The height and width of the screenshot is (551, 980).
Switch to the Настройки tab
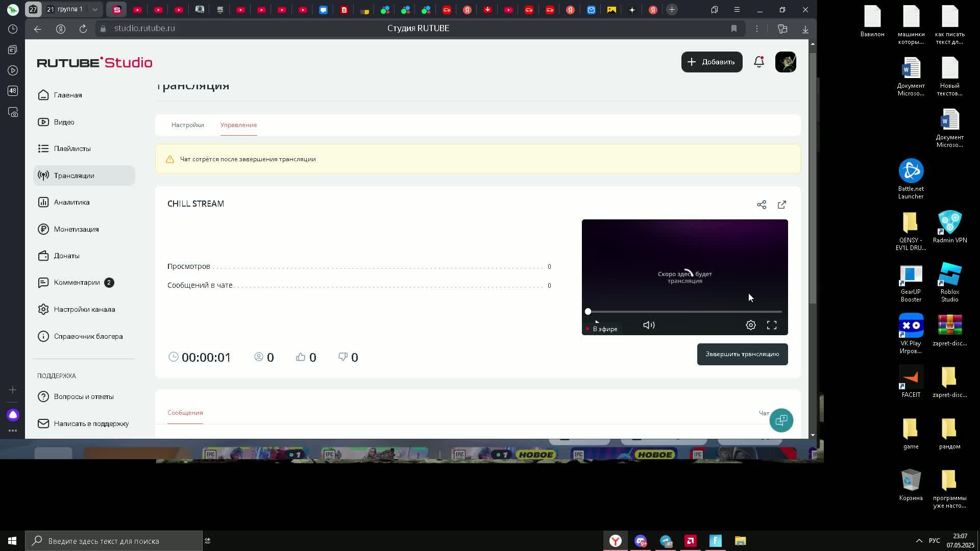point(187,125)
